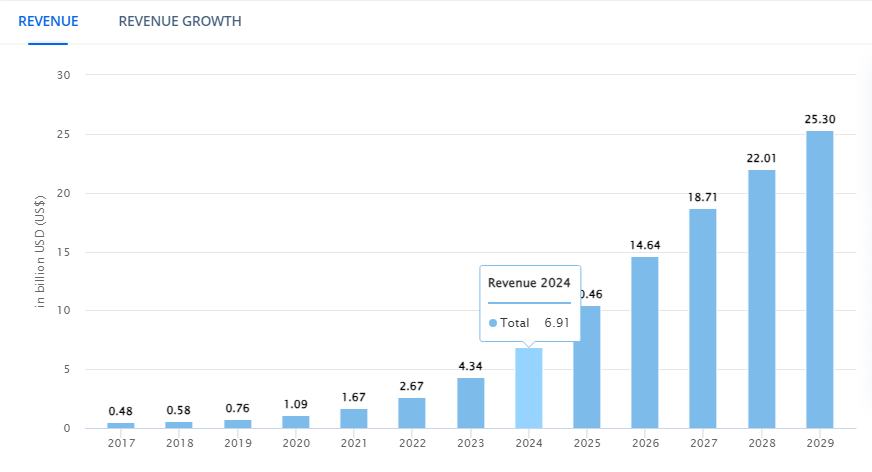Open the REVENUE GROWTH tab

(x=180, y=21)
